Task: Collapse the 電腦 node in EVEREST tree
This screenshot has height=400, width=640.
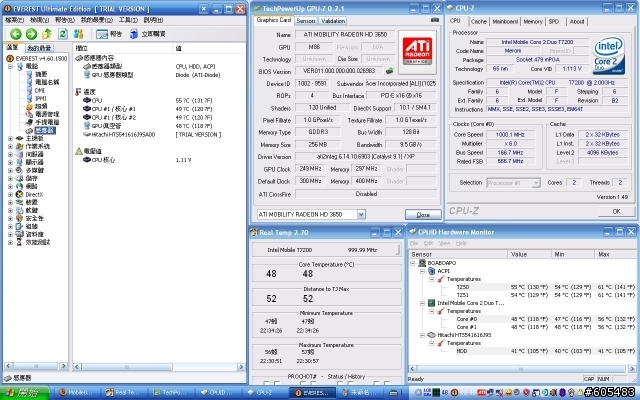Action: pyautogui.click(x=10, y=66)
